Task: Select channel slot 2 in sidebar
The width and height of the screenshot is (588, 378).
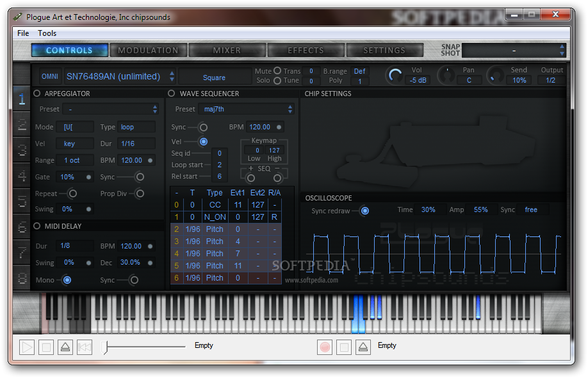Action: pos(22,124)
